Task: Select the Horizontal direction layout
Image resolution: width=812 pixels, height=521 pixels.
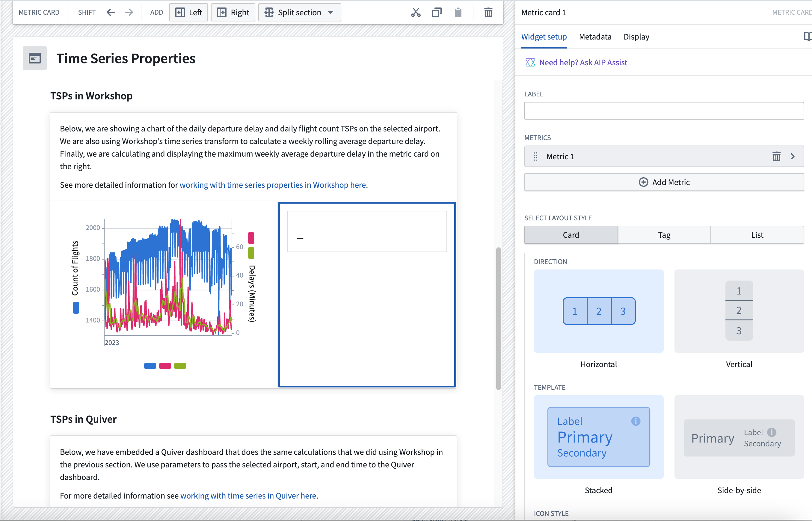Action: (x=599, y=311)
